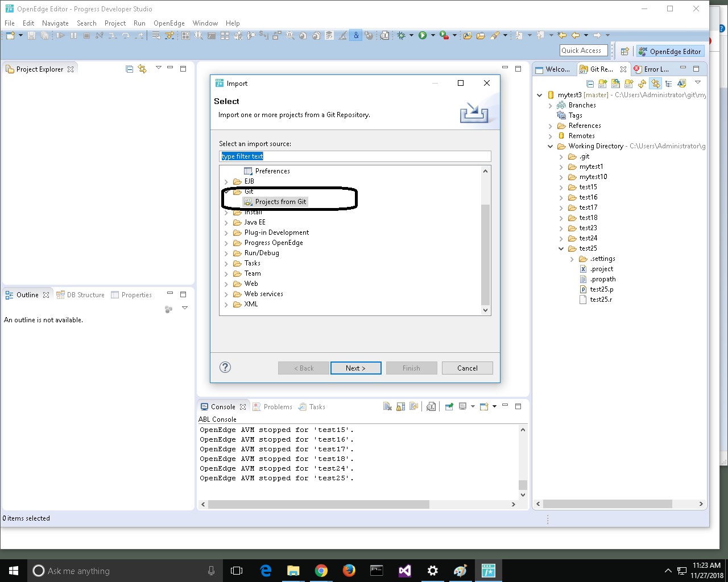This screenshot has width=728, height=582.
Task: Collapse all in Project Explorer
Action: click(129, 69)
